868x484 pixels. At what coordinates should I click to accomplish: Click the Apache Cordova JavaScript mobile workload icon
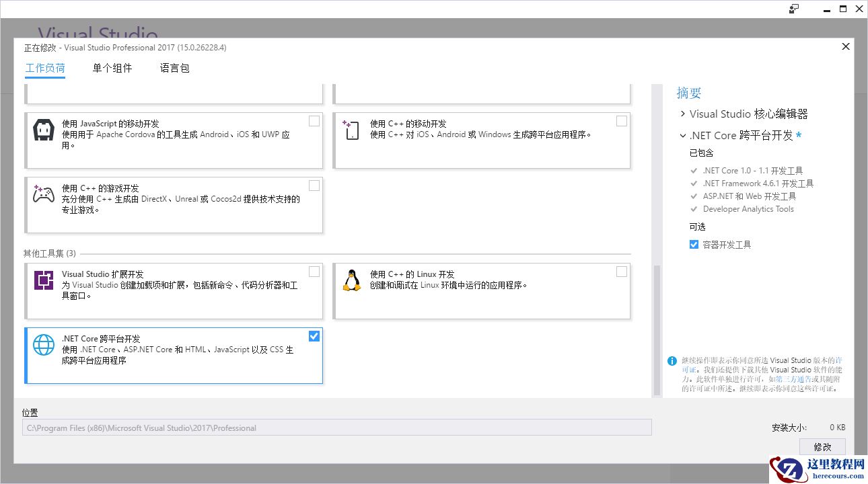(x=44, y=130)
